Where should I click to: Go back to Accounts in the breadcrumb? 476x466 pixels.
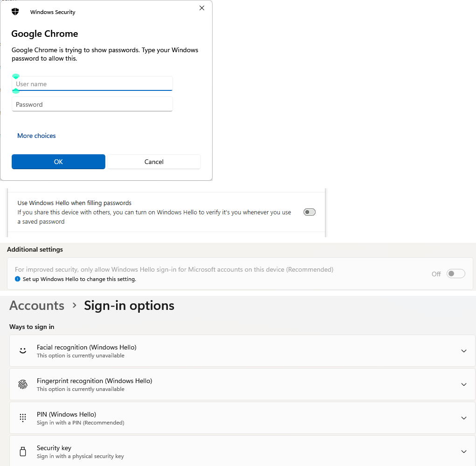37,306
